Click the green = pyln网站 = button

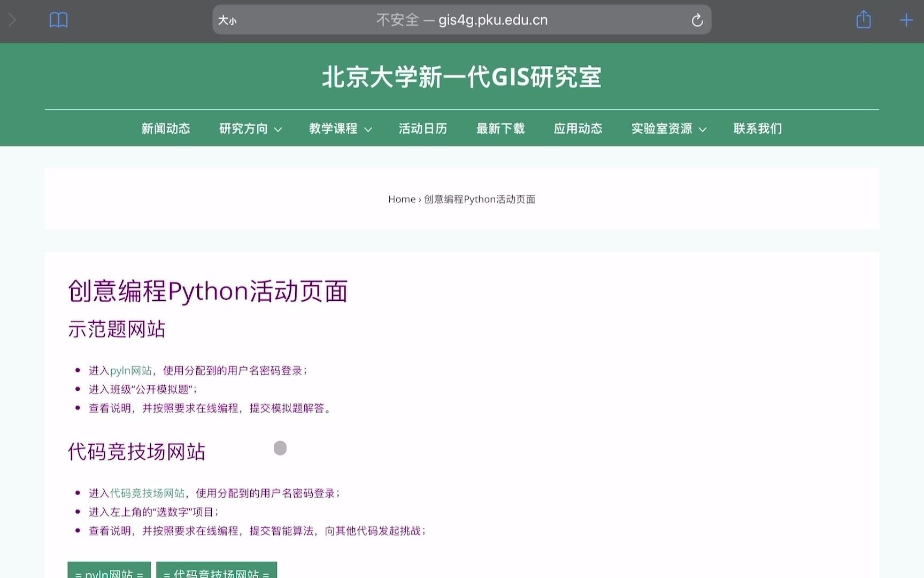(109, 571)
